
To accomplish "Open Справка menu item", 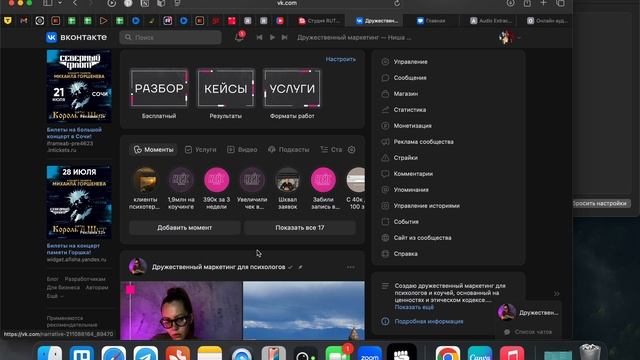I will (405, 253).
